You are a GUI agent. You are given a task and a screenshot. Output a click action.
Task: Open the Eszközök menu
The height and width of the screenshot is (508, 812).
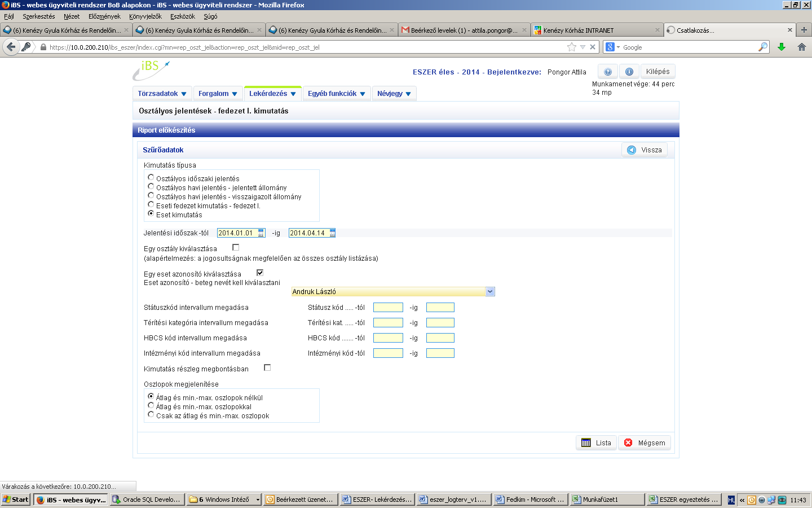click(x=183, y=16)
